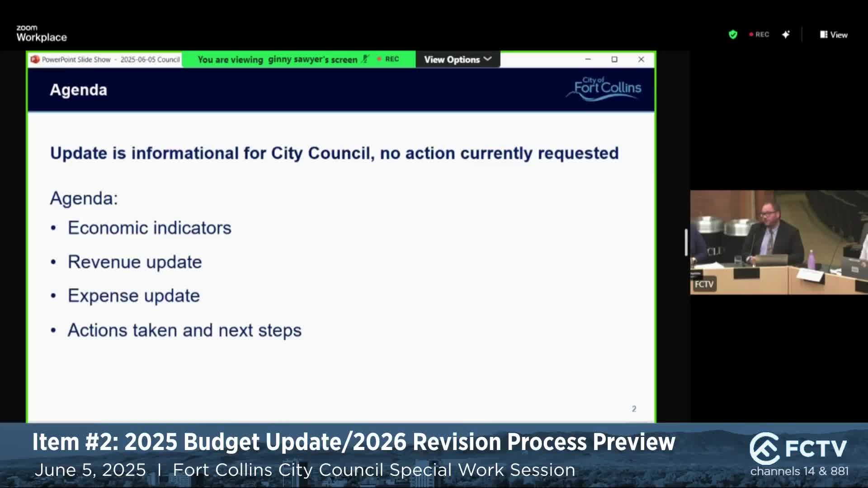This screenshot has width=868, height=488.
Task: Click the ginny sawyer's screen banner
Action: coord(278,59)
